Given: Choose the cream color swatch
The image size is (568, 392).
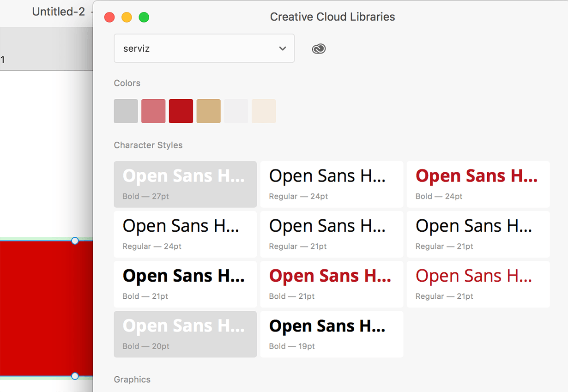Looking at the screenshot, I should (264, 111).
